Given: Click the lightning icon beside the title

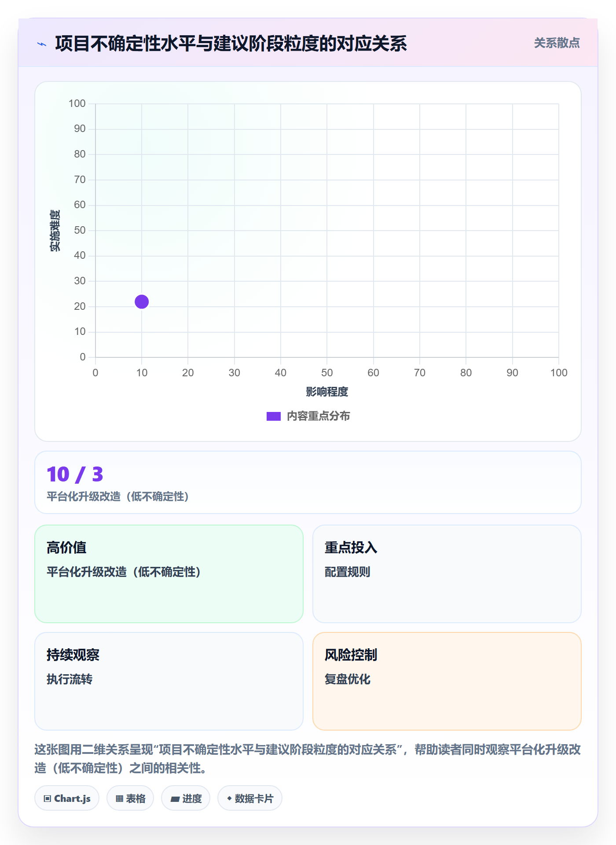Looking at the screenshot, I should point(42,44).
